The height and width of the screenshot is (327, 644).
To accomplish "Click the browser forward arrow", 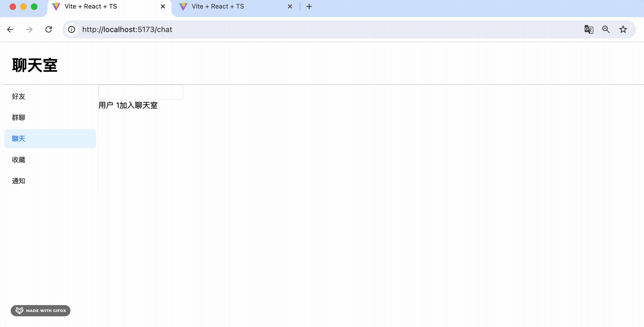I will click(29, 29).
